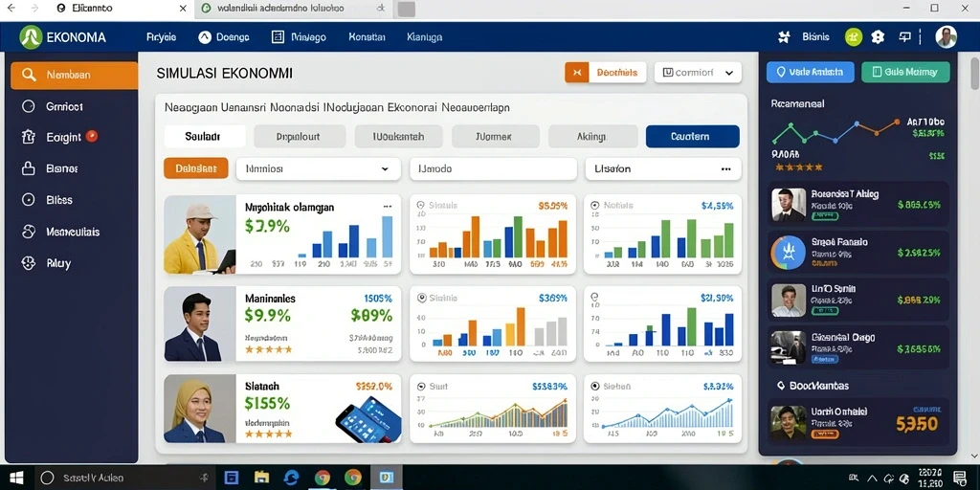Screen dimensions: 980x490
Task: Expand the Cormiori dropdown
Action: 698,73
